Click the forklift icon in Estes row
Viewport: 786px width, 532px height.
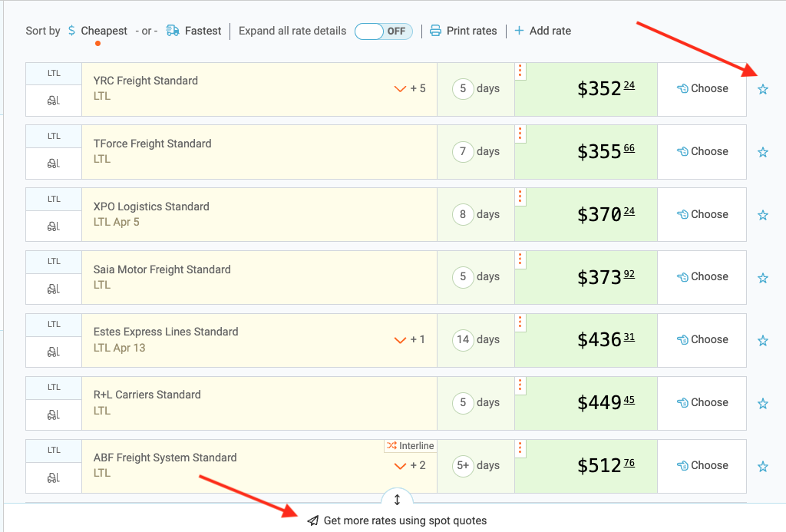click(x=54, y=352)
